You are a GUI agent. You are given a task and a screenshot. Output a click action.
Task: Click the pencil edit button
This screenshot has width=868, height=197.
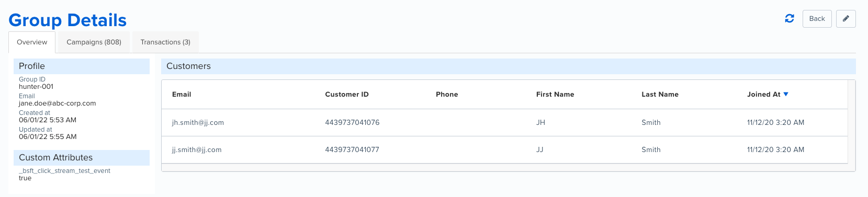click(x=846, y=19)
